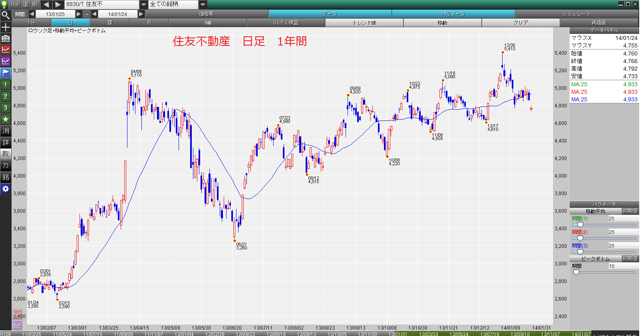Switch to green preset 2
This screenshot has height=336, width=644.
point(6,96)
